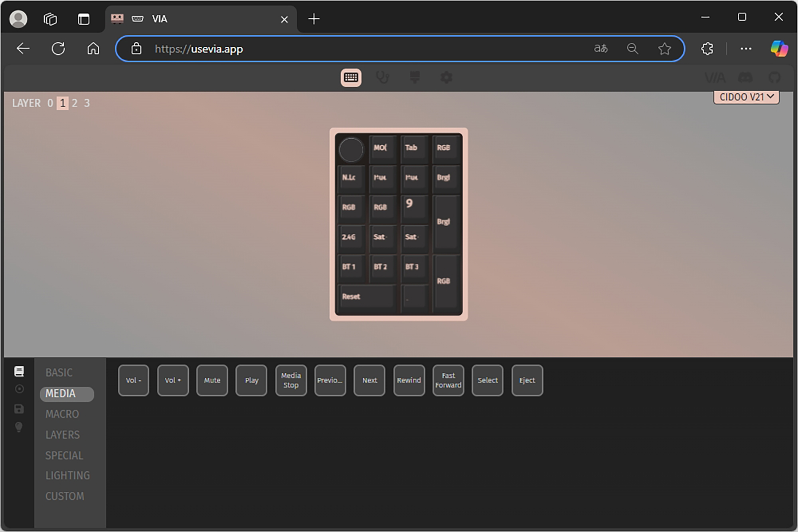Select the Lighting lightbulb sidebar icon
This screenshot has width=798, height=532.
click(x=19, y=427)
